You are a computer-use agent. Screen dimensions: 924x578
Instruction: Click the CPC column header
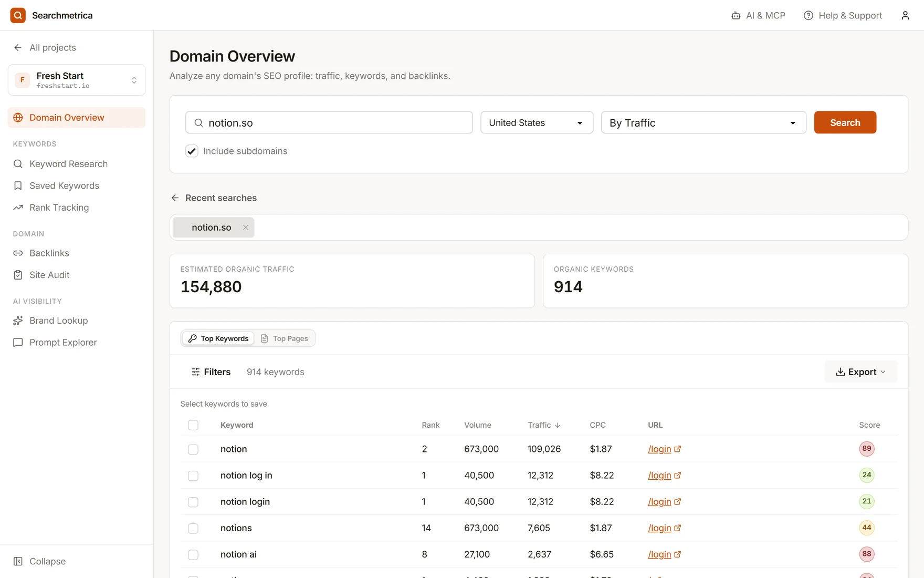pyautogui.click(x=597, y=425)
